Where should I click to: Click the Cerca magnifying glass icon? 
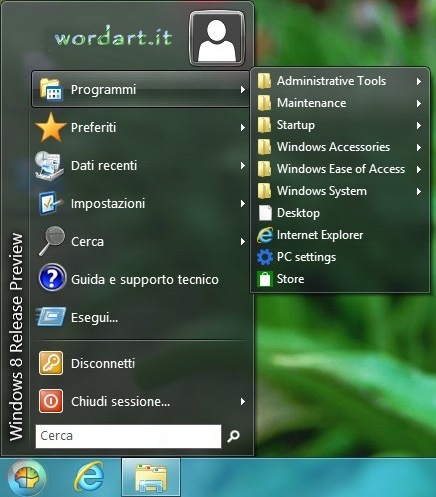point(52,241)
